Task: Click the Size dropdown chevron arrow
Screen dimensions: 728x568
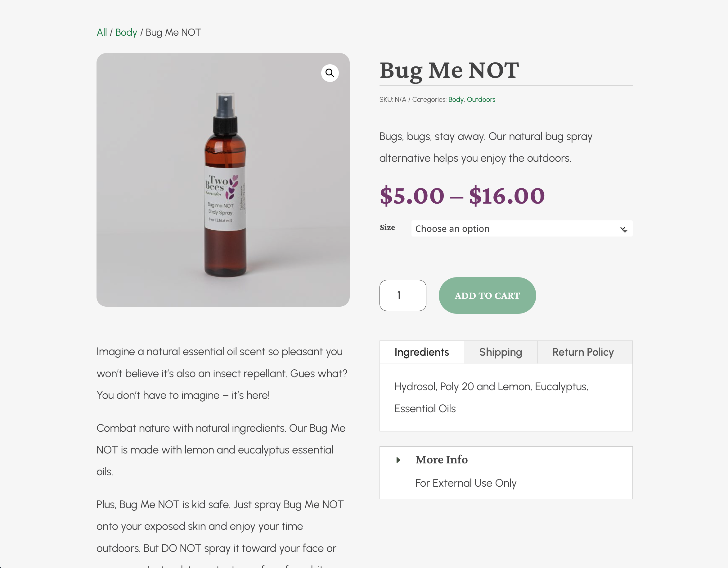Action: (x=624, y=229)
